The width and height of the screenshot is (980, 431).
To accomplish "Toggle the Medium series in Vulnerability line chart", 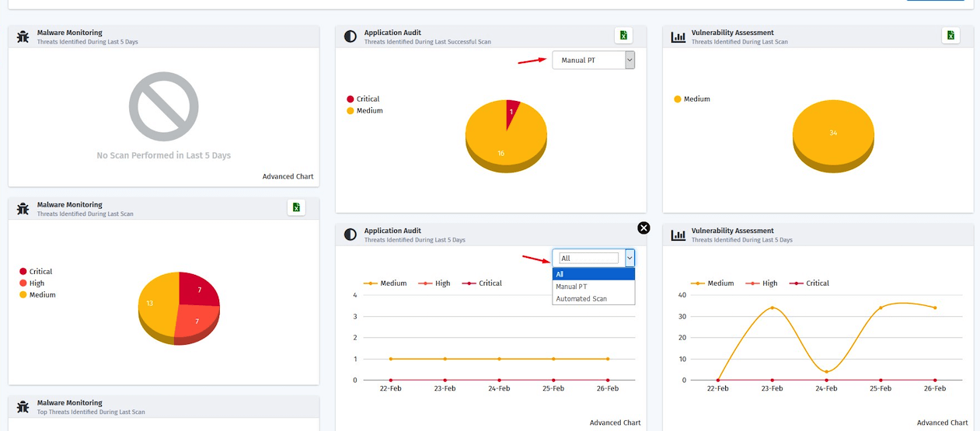I will coord(712,283).
